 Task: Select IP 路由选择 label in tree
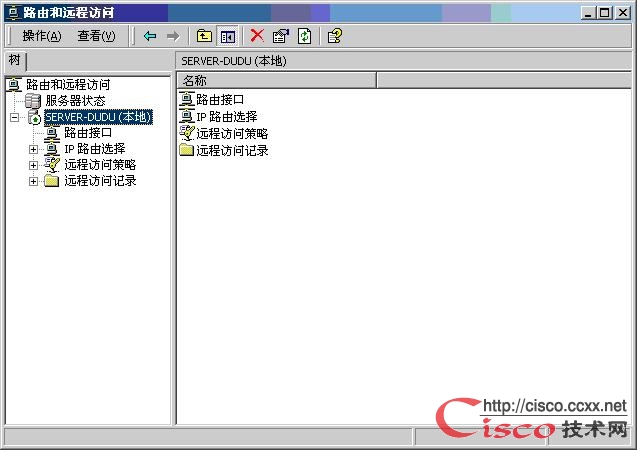(95, 149)
